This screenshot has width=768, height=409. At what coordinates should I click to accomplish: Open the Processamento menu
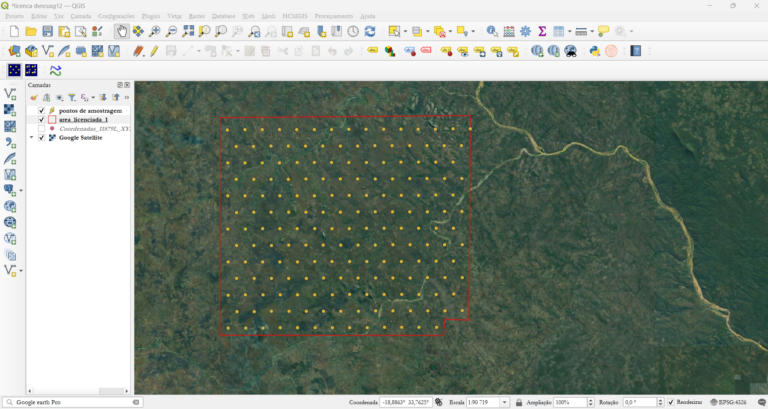334,16
